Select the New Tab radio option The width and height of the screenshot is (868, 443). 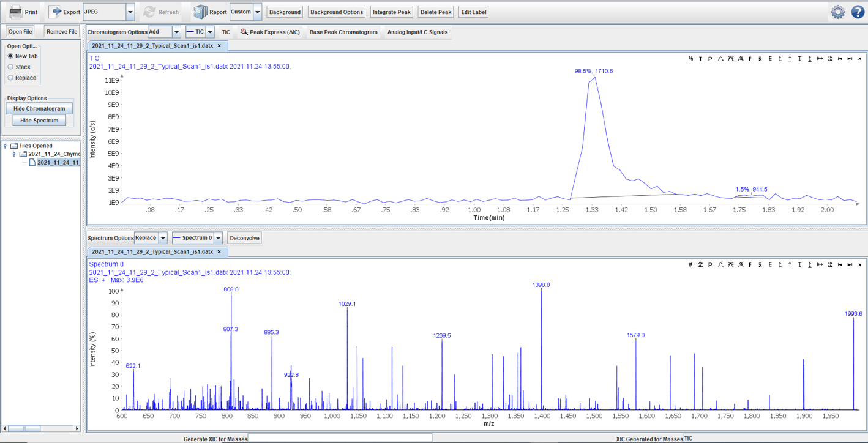pyautogui.click(x=10, y=56)
